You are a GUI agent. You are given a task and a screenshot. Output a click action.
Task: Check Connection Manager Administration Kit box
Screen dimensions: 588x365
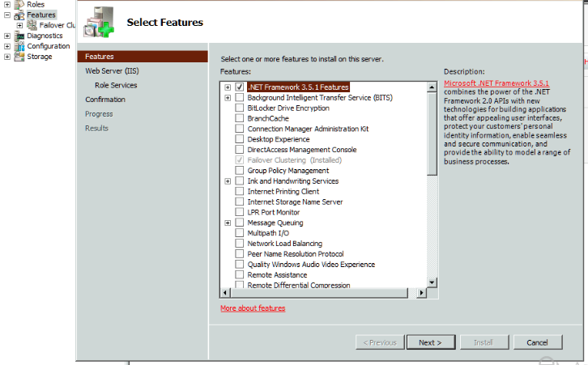tap(239, 129)
